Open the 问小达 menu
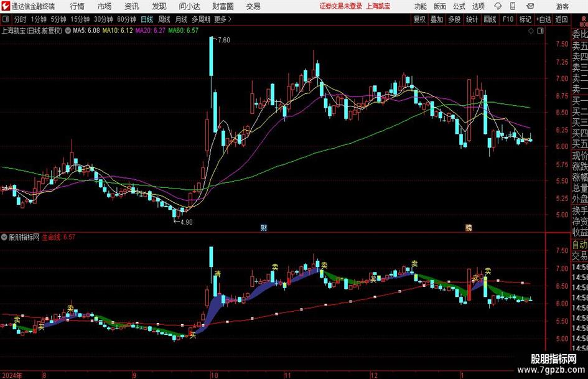Screen dimensions: 588x379 pyautogui.click(x=189, y=6)
